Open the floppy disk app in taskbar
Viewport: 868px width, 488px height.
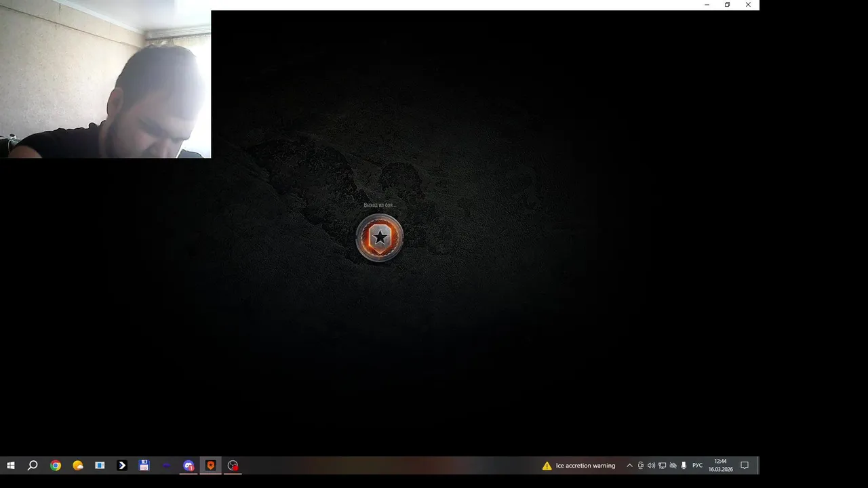click(x=144, y=466)
